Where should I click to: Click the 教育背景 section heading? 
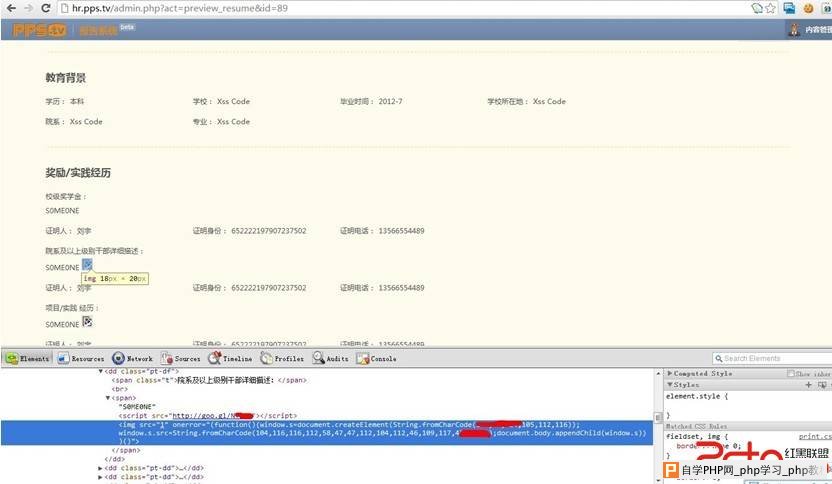click(65, 78)
